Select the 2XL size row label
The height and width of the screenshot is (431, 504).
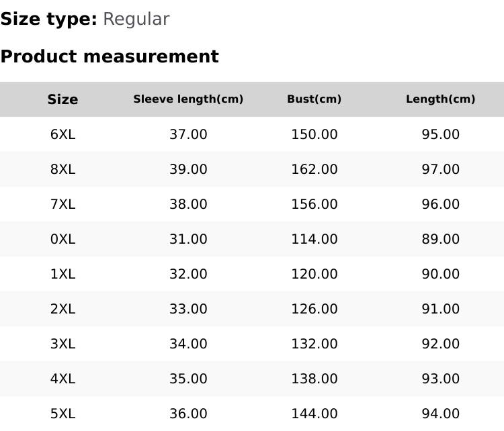point(62,309)
